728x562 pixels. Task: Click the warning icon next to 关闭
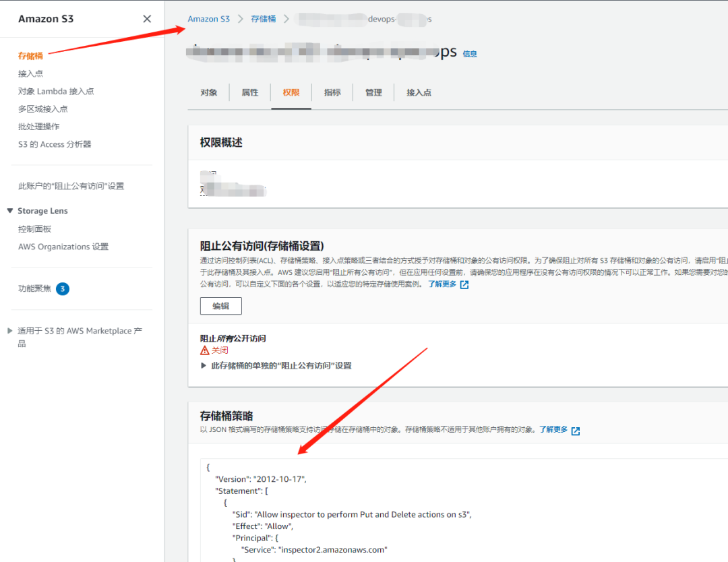(x=204, y=350)
